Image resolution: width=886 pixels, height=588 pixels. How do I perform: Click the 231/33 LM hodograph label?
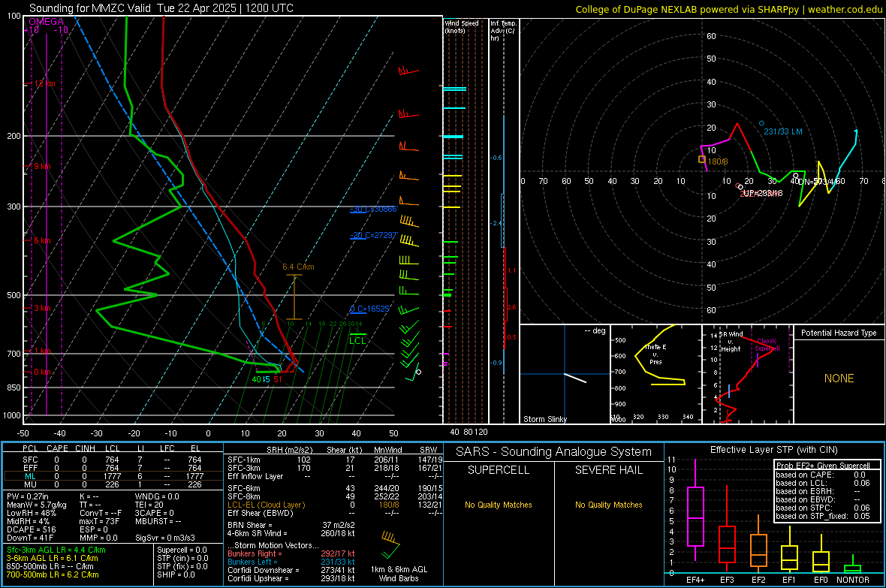(x=783, y=131)
